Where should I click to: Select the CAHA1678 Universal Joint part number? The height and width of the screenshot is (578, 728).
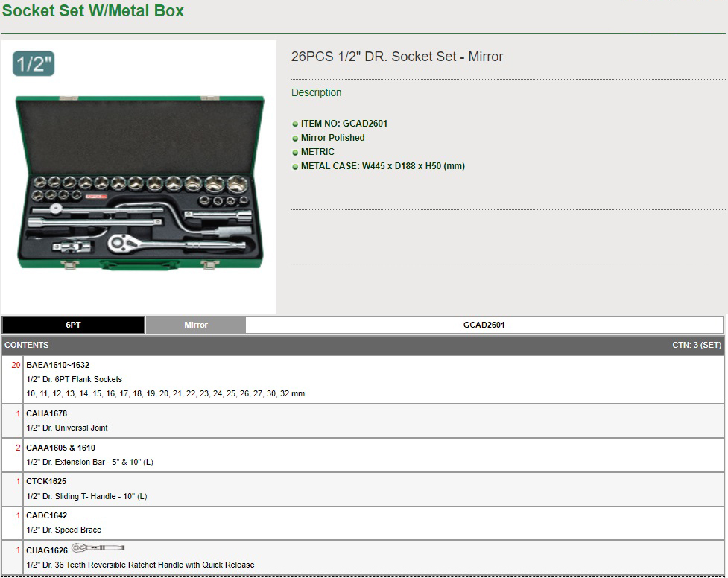coord(46,413)
